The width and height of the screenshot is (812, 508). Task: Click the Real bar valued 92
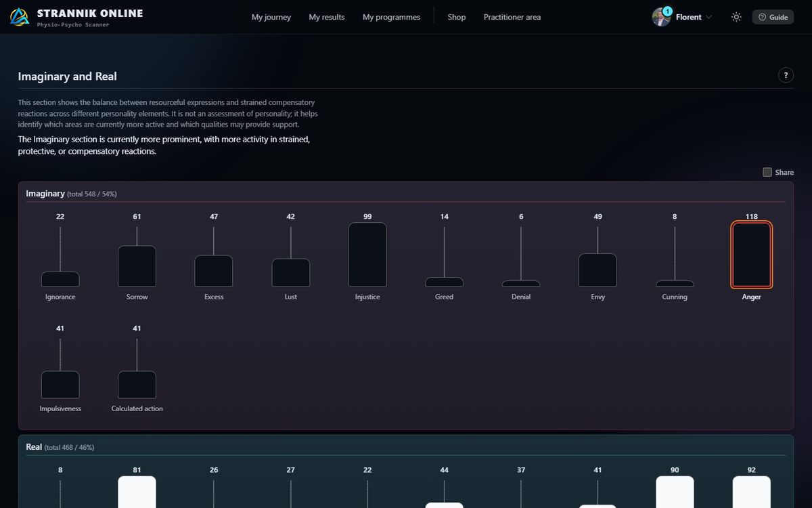pyautogui.click(x=752, y=492)
